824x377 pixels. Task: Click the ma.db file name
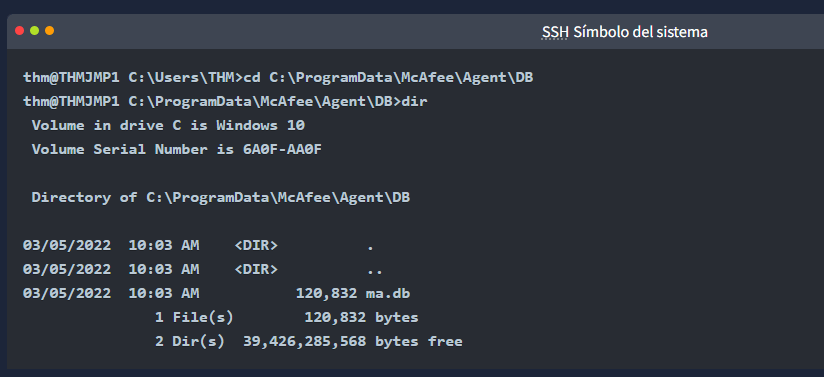point(388,293)
